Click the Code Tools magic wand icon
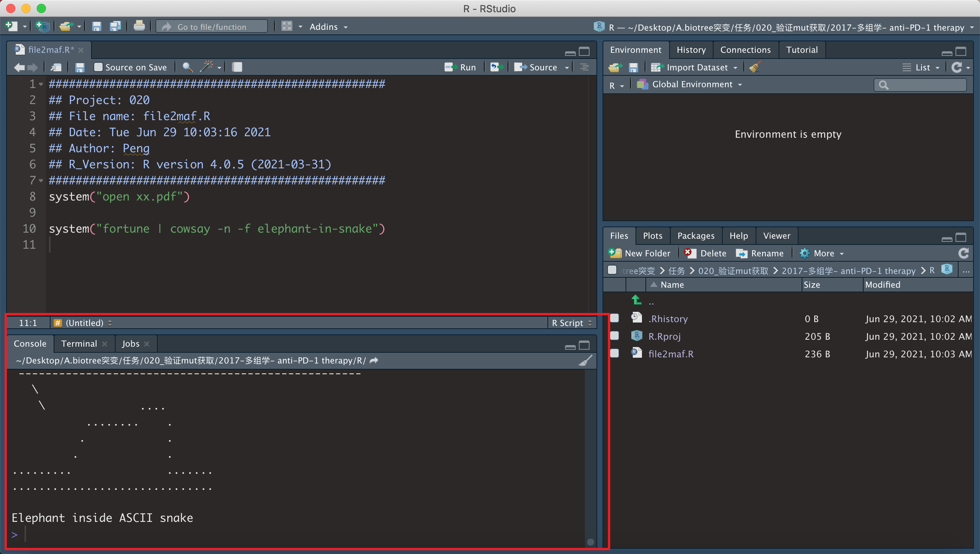Viewport: 980px width, 554px height. pos(207,67)
